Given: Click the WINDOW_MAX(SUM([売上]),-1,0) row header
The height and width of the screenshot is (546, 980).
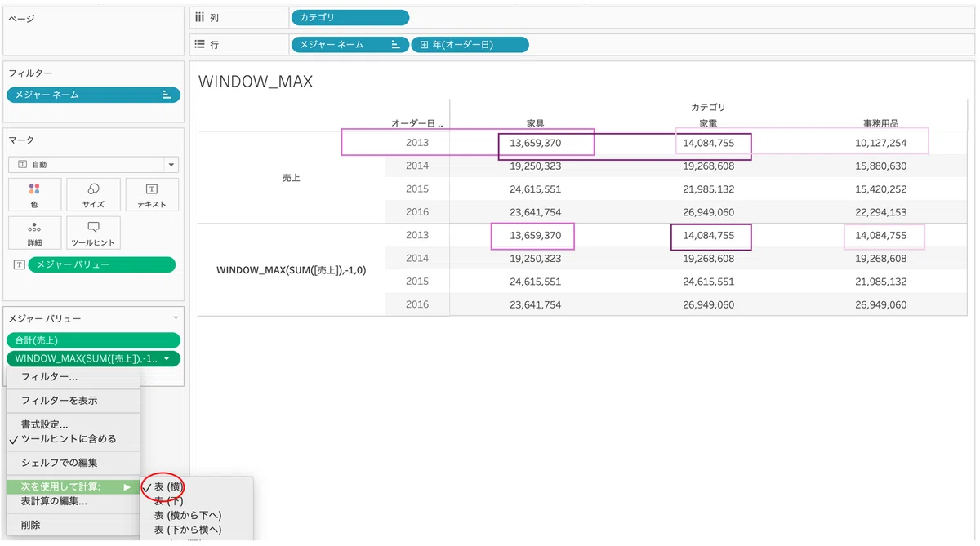Looking at the screenshot, I should click(292, 269).
